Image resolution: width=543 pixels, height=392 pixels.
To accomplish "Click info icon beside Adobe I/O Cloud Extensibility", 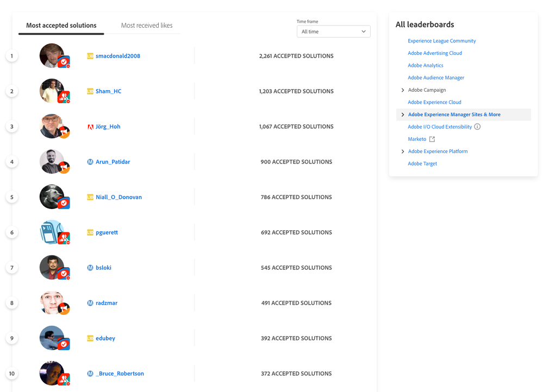I will click(x=477, y=127).
